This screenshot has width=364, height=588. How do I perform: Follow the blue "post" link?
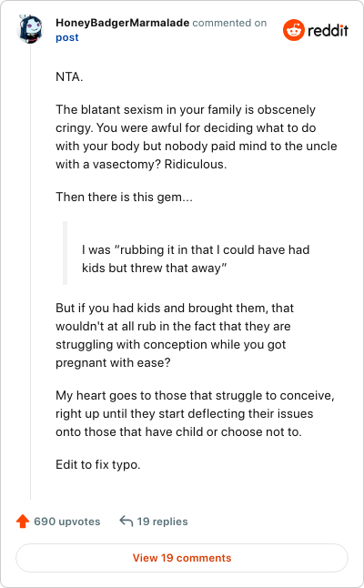(x=67, y=37)
